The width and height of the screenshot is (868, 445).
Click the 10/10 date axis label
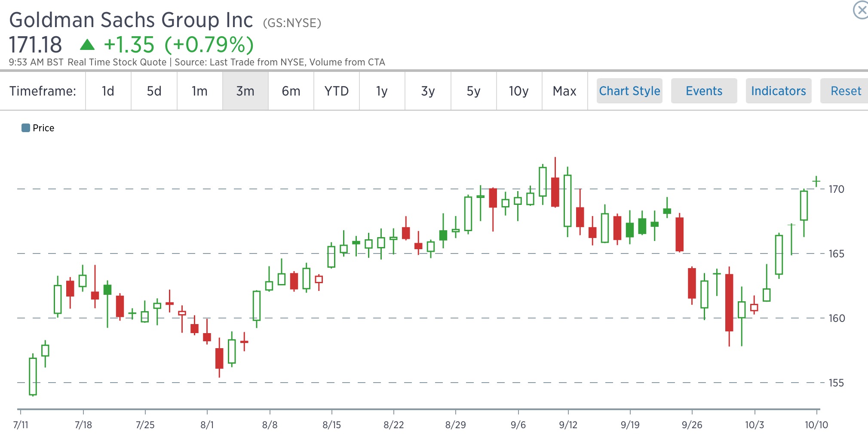(816, 425)
